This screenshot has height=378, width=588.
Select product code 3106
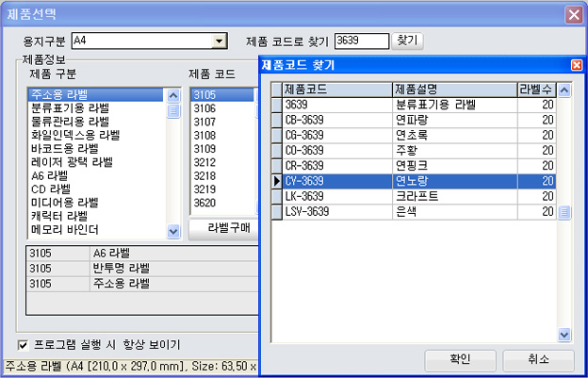(221, 108)
